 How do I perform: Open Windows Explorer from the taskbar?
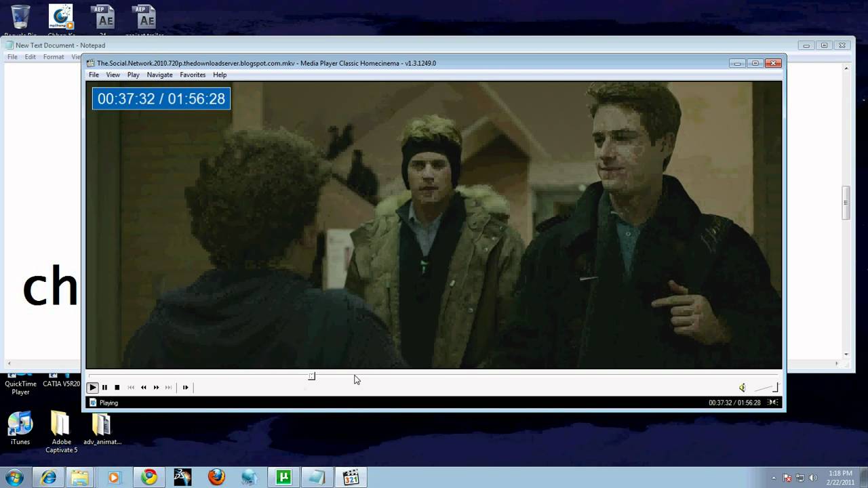79,477
